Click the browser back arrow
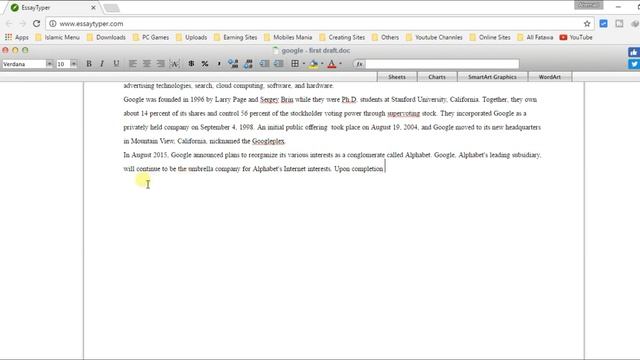This screenshot has height=360, width=640. click(9, 24)
